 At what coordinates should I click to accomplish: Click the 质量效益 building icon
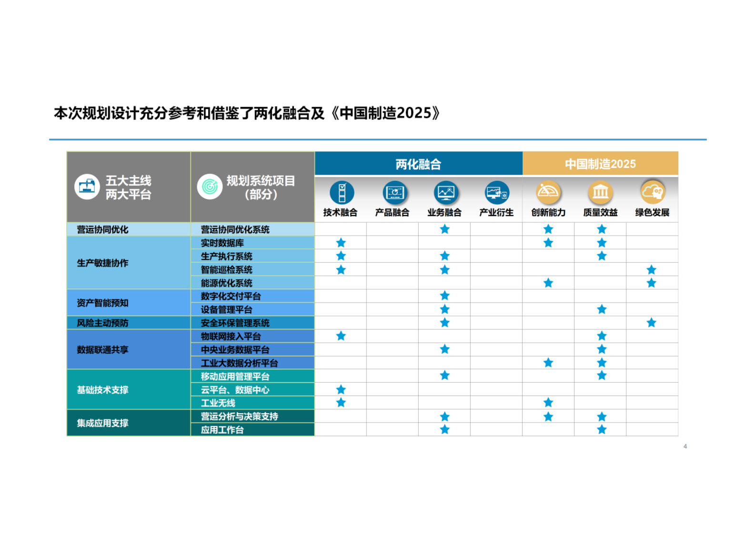click(600, 192)
